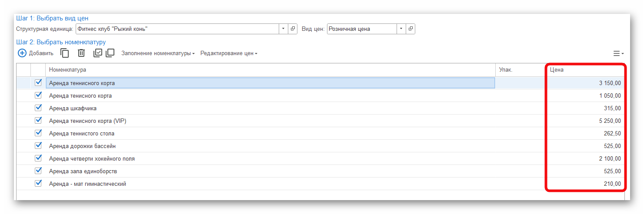The height and width of the screenshot is (214, 644).
Task: Open the Вид цен selection form icon
Action: point(410,29)
